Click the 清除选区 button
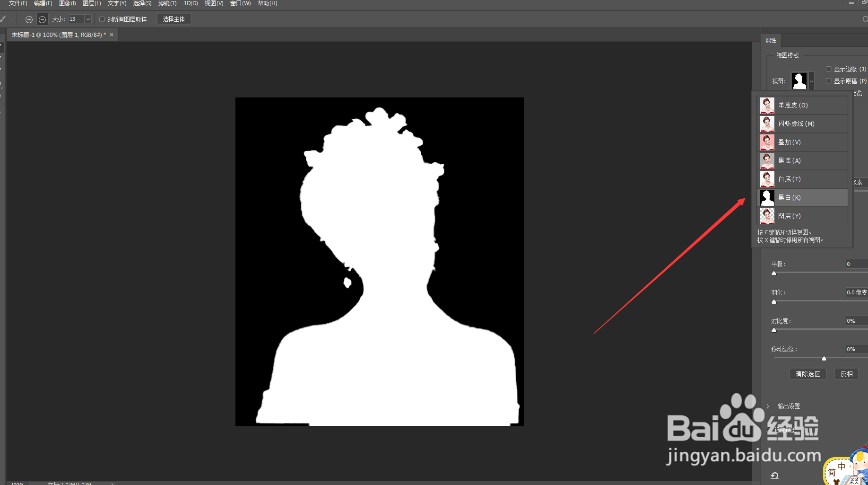868x485 pixels. (x=807, y=374)
